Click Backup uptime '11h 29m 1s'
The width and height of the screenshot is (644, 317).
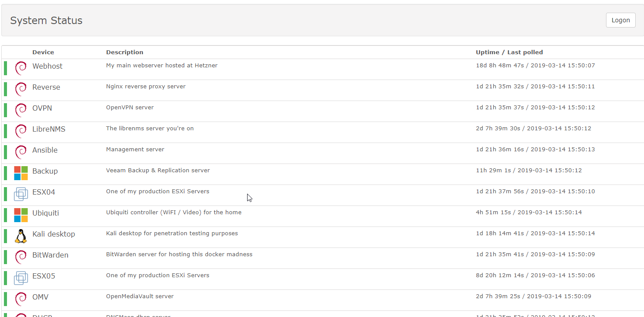click(x=493, y=171)
